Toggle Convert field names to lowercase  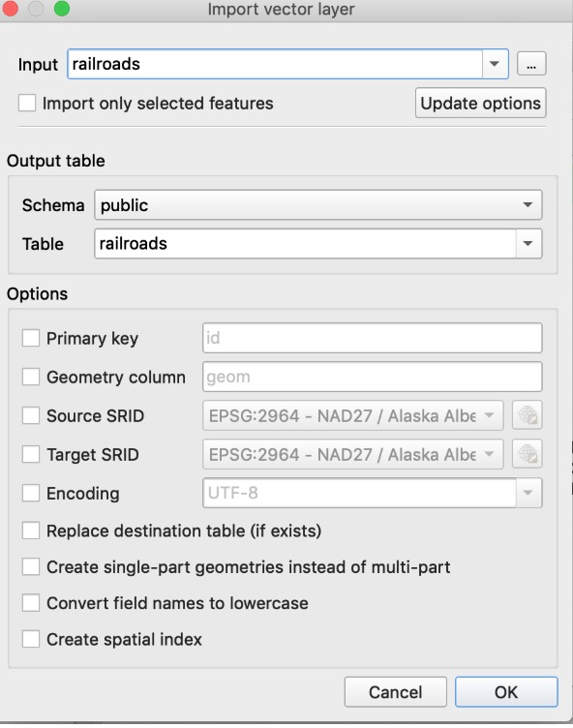tap(31, 603)
